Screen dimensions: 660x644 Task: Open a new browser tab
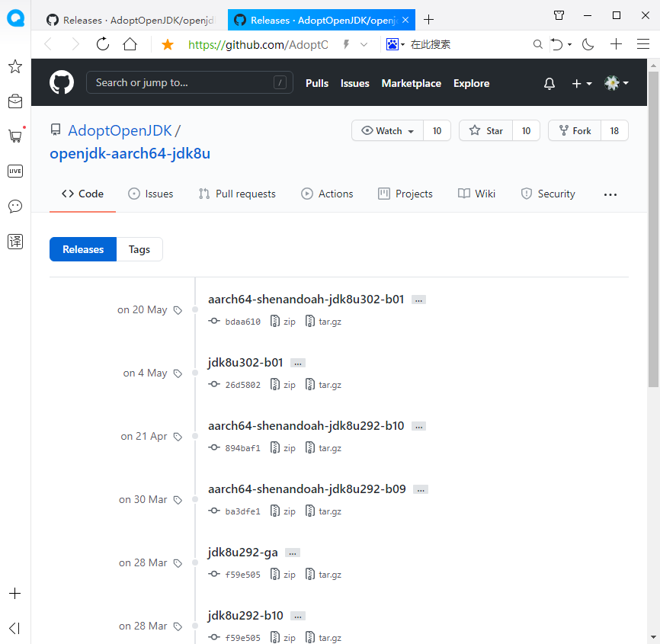428,19
